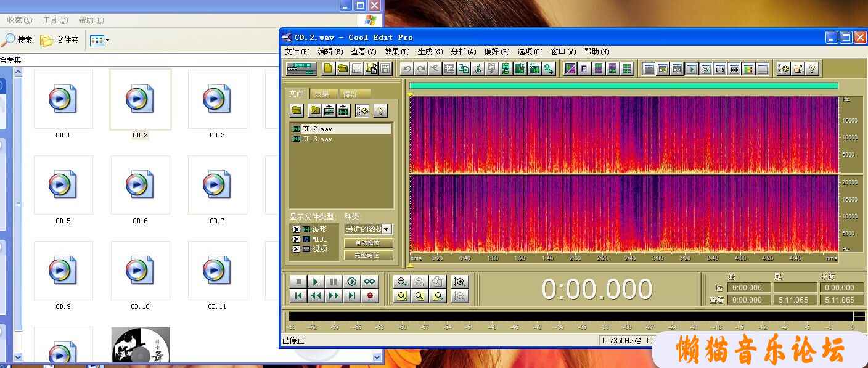Click the Undo arrow icon in Cool Edit toolbar
The image size is (868, 368).
[x=406, y=68]
